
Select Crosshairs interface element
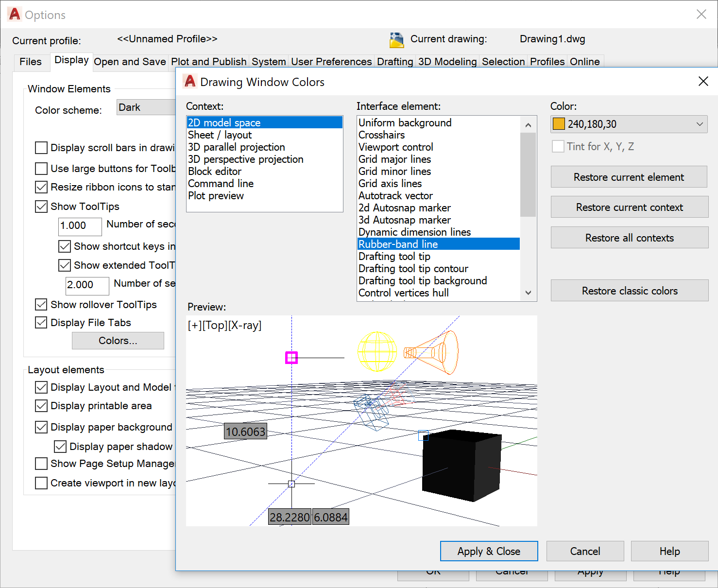pyautogui.click(x=439, y=135)
